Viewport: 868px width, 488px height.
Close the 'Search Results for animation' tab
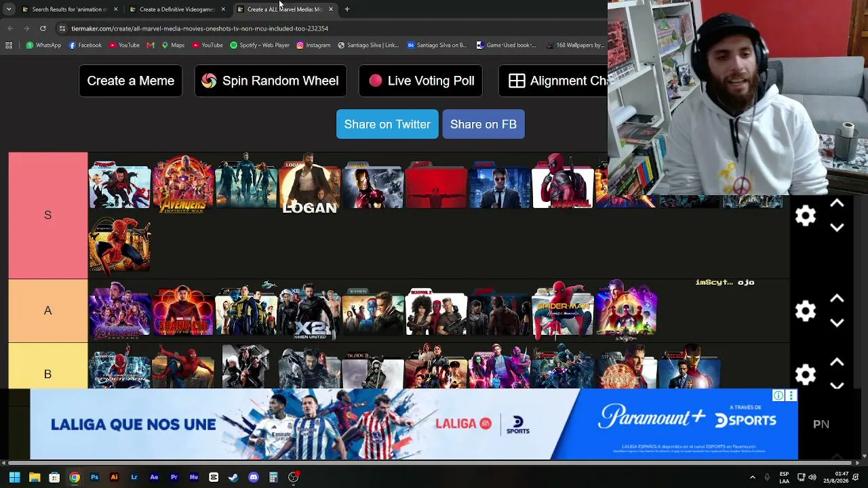[x=115, y=9]
